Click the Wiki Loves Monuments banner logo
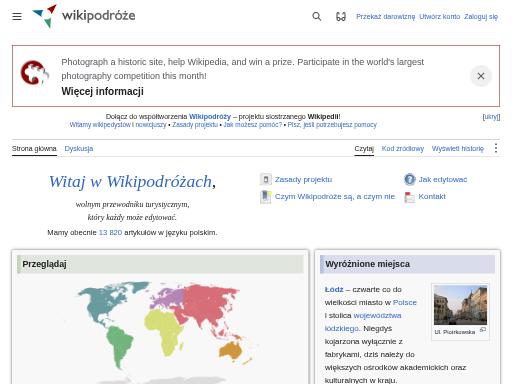 [x=35, y=73]
